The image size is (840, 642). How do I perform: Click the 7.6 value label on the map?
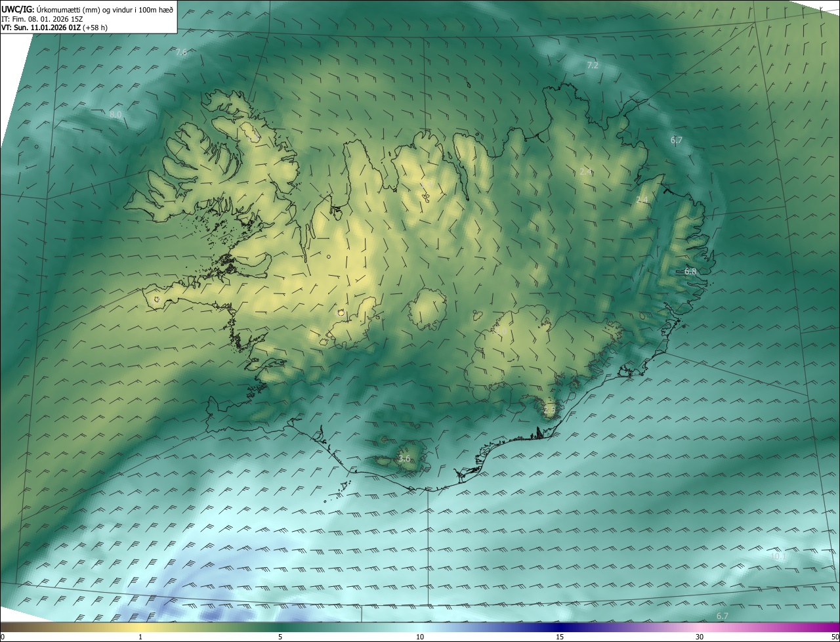coord(181,52)
